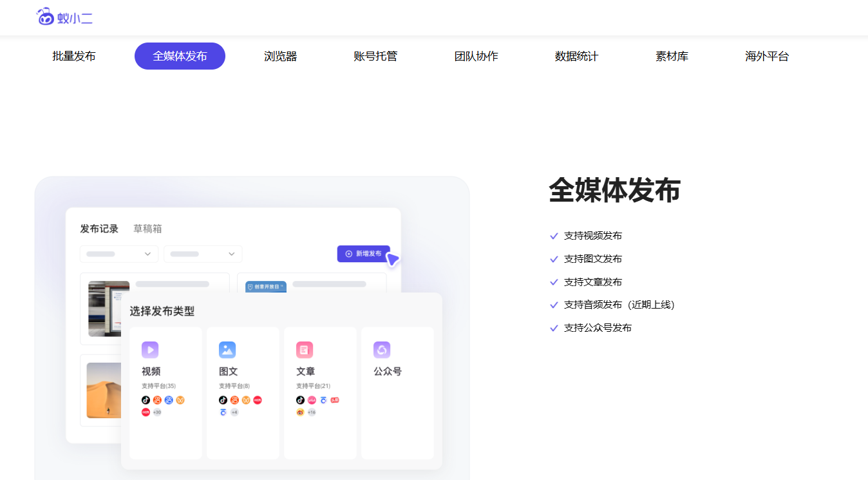
Task: Click the checkmark beside 支持视频发布
Action: tap(554, 236)
